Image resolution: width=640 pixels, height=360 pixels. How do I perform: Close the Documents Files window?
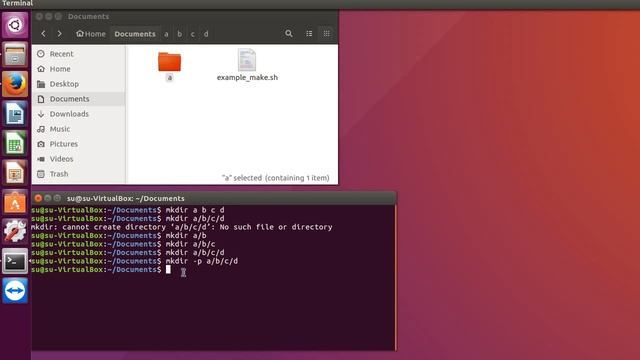click(x=39, y=17)
